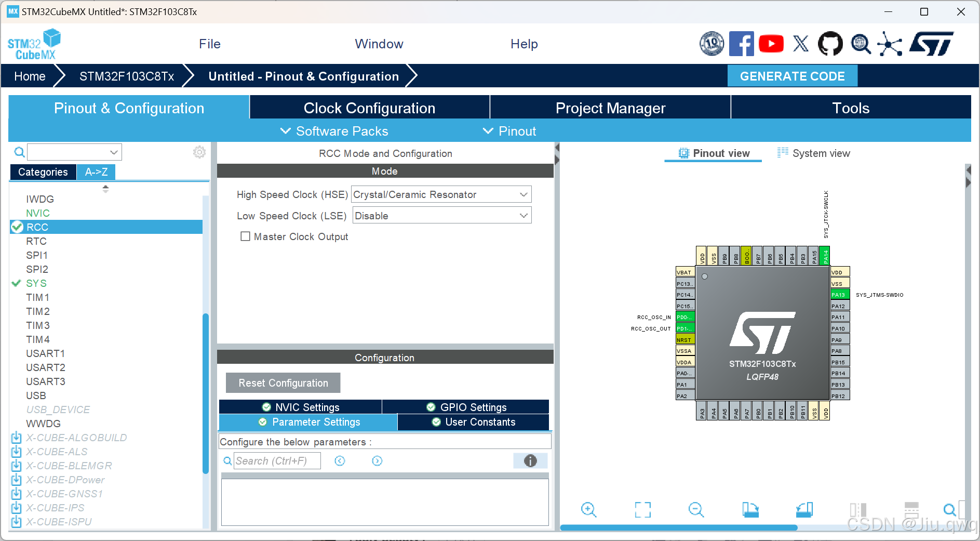Click the X-CUBE-GNSS1 download icon
Screen dimensions: 980x541
(x=16, y=494)
